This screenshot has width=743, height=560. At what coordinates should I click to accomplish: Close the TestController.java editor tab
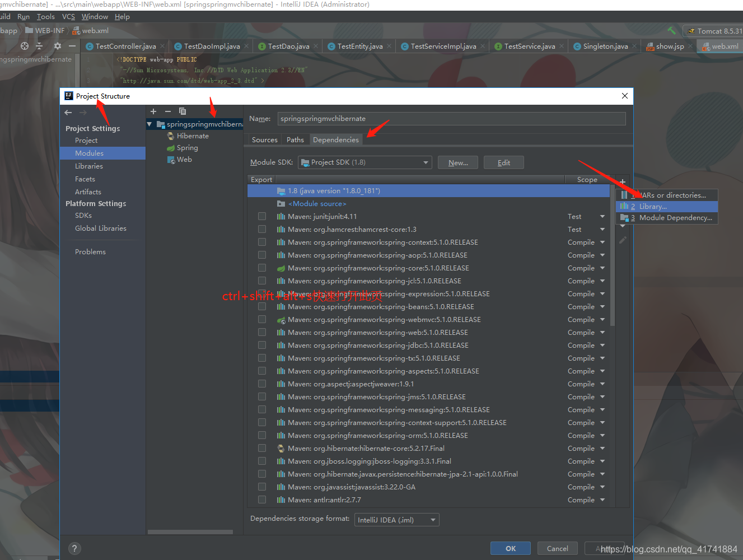(162, 46)
